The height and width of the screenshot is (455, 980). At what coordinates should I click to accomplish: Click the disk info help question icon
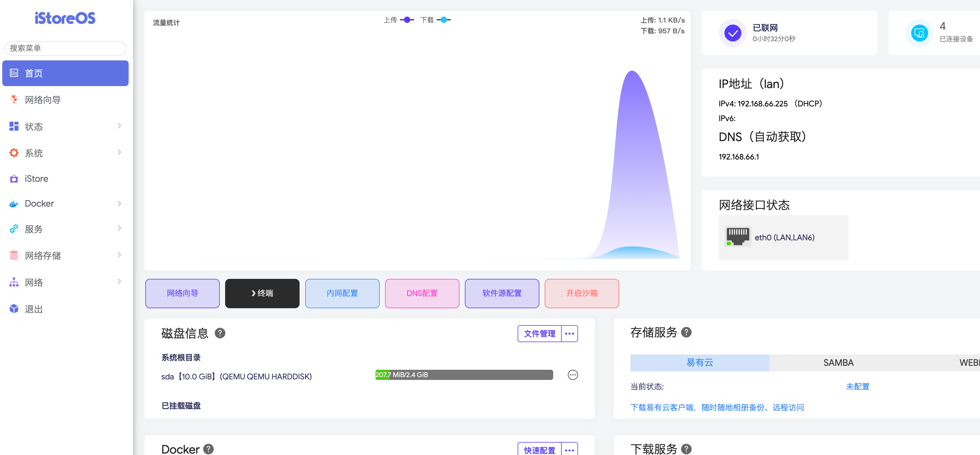click(220, 333)
